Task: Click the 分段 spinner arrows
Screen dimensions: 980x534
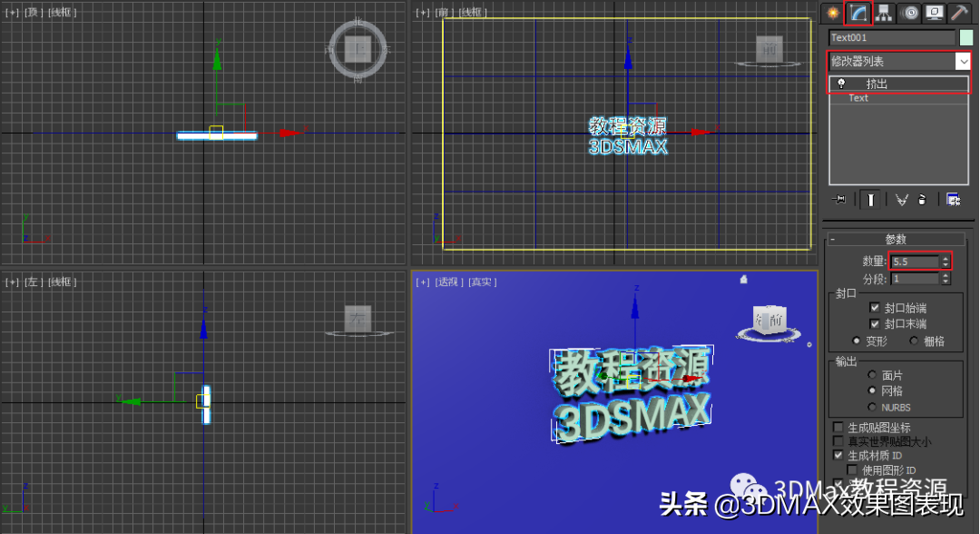Action: [946, 279]
